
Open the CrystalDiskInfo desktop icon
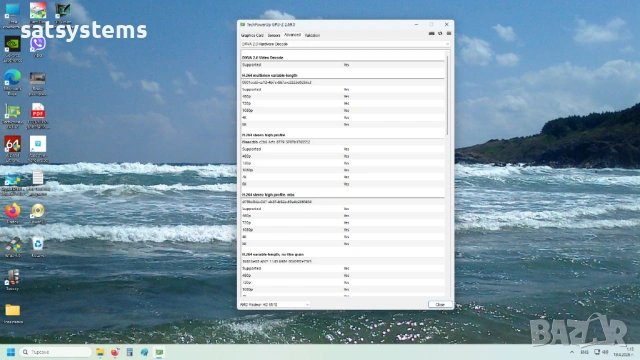13,183
